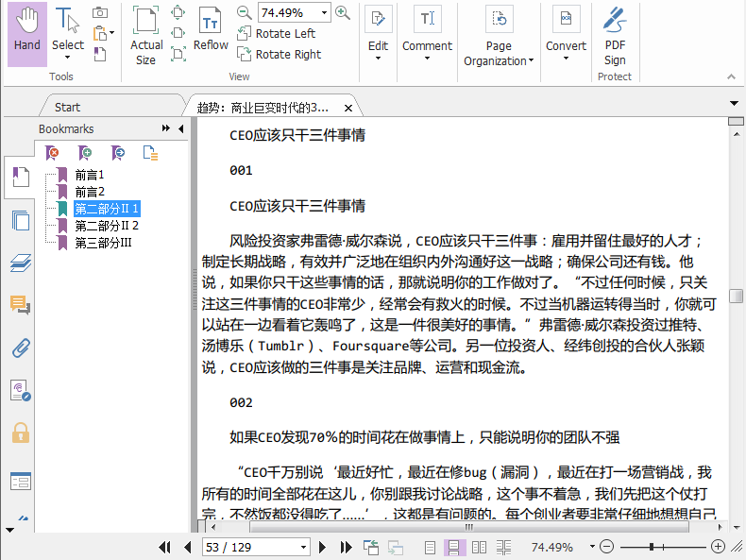Adjust the status bar zoom slider handle
Image resolution: width=746 pixels, height=560 pixels.
(x=652, y=547)
